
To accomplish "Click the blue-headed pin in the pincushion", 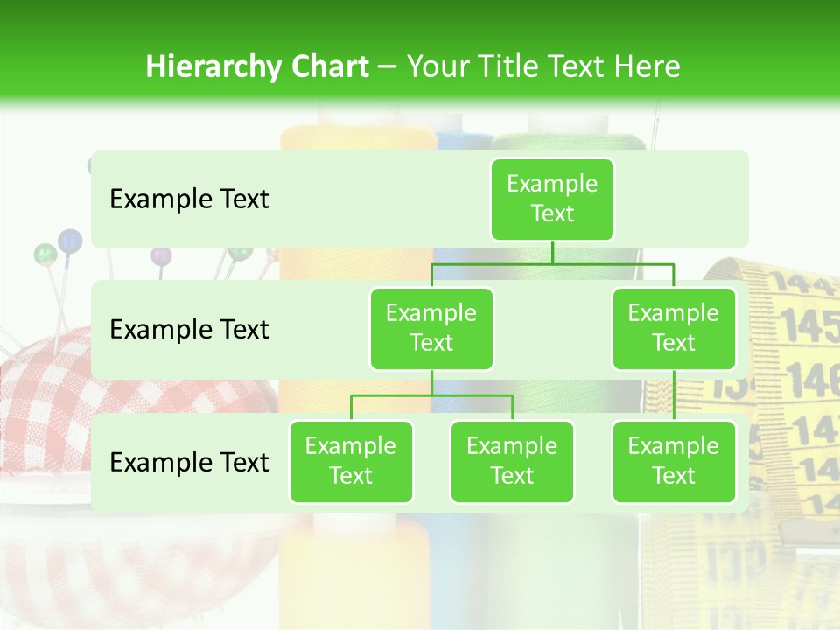I will tap(70, 239).
